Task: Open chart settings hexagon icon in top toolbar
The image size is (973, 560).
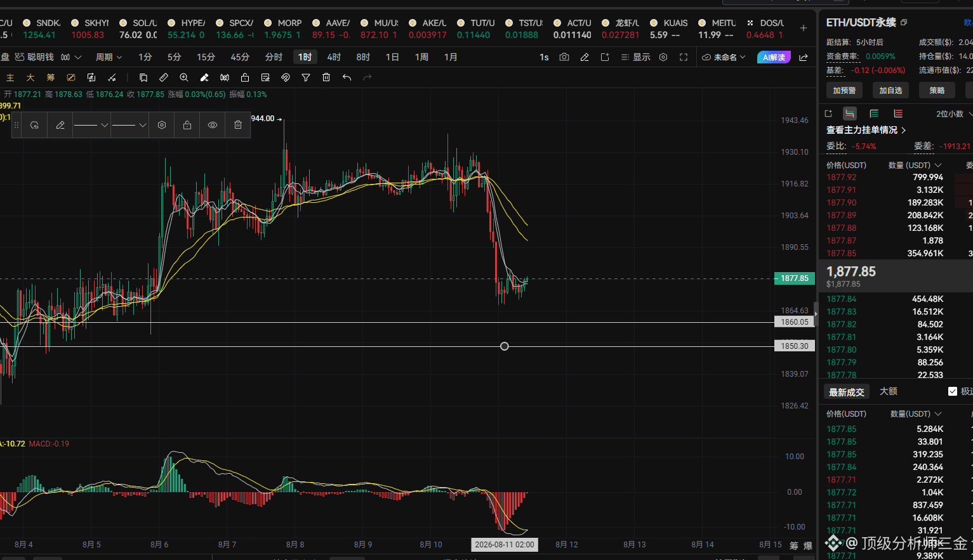Action: (x=663, y=57)
